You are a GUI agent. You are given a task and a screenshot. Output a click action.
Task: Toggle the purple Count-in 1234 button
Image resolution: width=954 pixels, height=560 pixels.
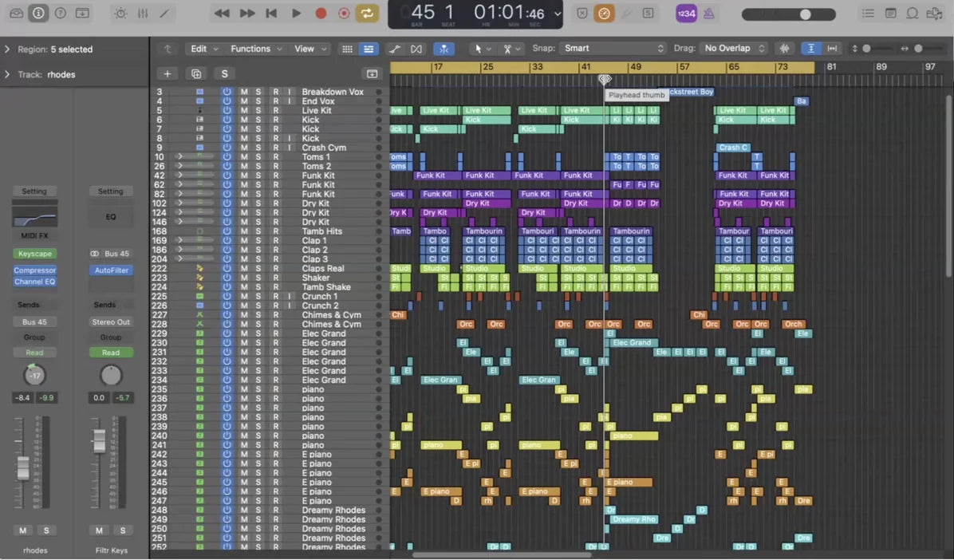[x=686, y=13]
